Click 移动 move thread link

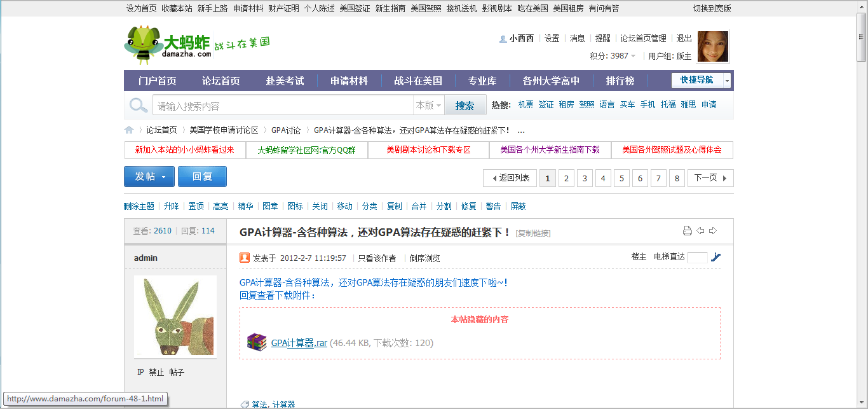point(344,206)
